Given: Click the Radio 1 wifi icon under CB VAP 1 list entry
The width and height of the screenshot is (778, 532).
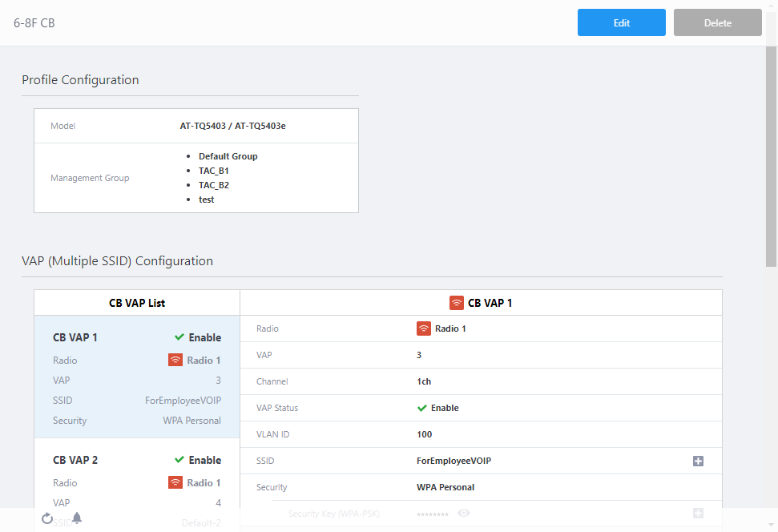Looking at the screenshot, I should [x=175, y=361].
